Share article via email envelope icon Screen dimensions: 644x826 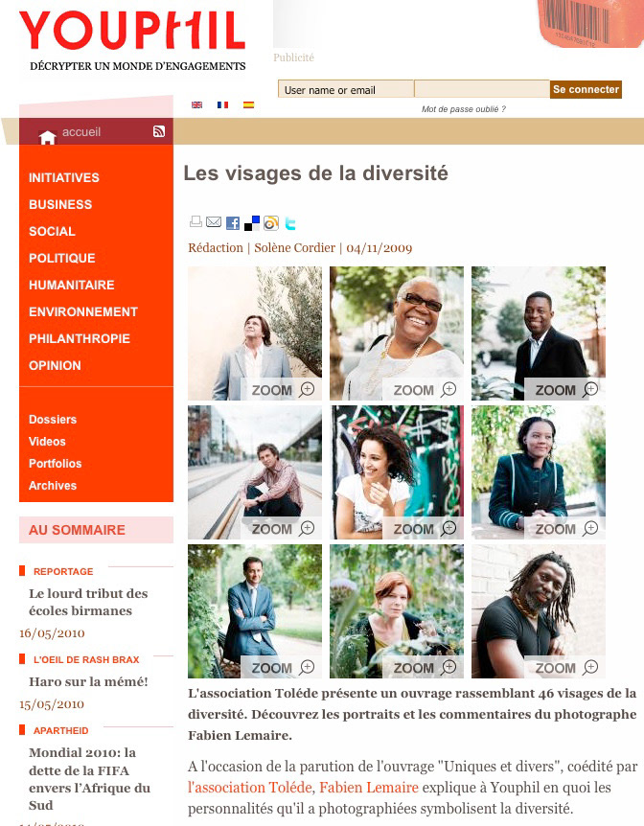coord(214,222)
